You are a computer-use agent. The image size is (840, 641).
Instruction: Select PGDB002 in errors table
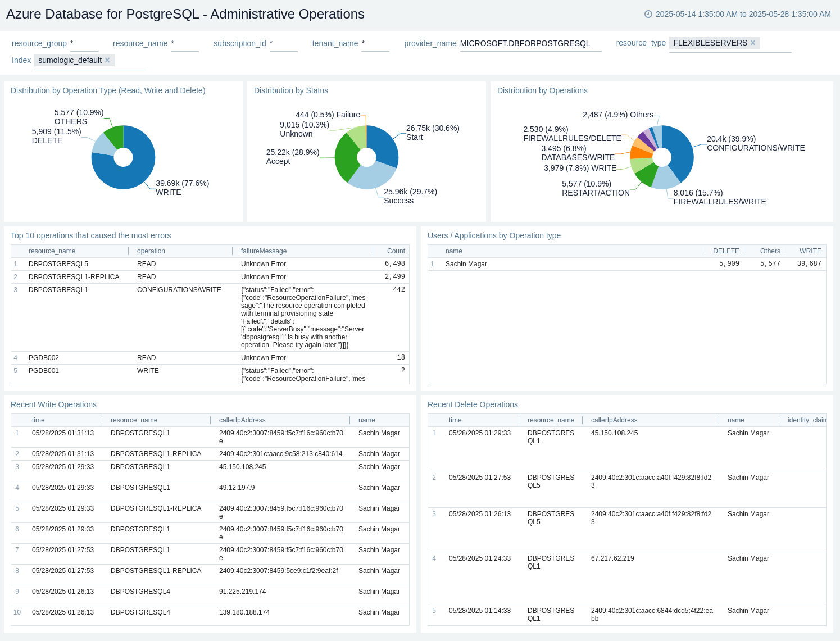44,358
